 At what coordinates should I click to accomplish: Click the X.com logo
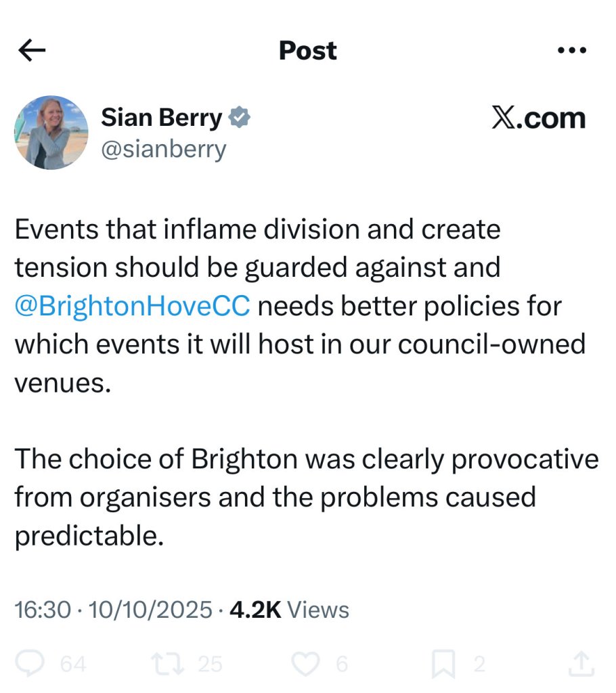pos(537,118)
